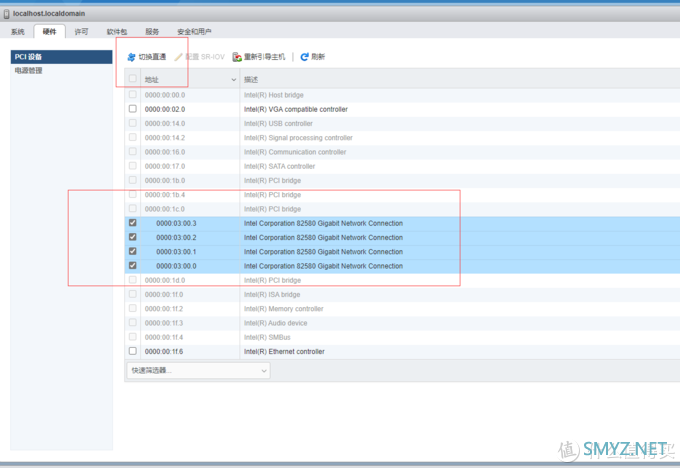Click the Reboot host (重新引导主机) icon

click(237, 57)
